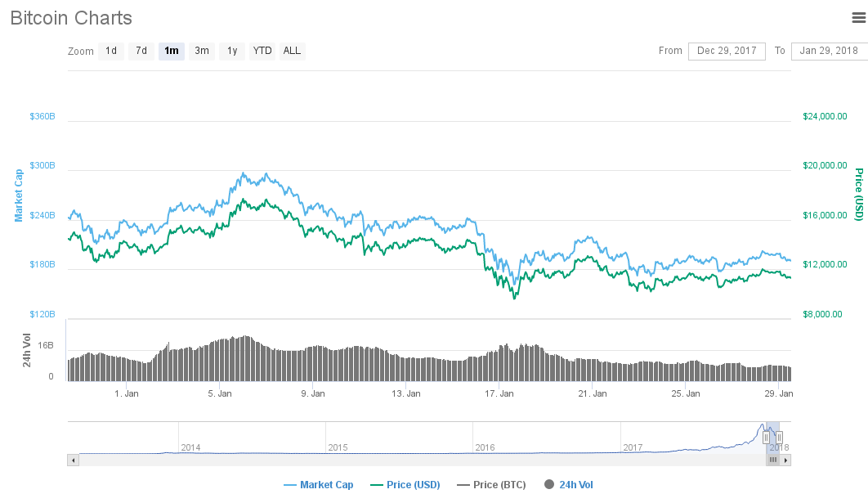Switch zoom to 3m

pos(202,51)
